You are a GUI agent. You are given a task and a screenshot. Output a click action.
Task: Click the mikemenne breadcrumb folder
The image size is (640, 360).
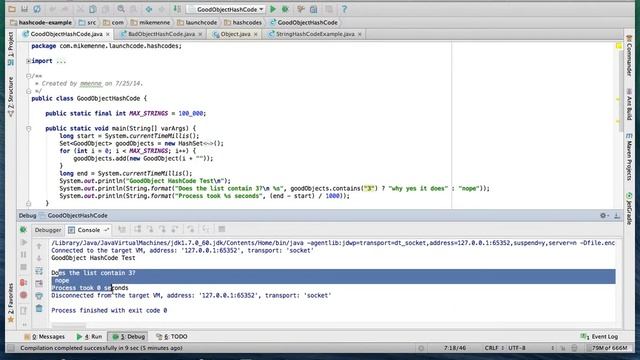pos(151,22)
